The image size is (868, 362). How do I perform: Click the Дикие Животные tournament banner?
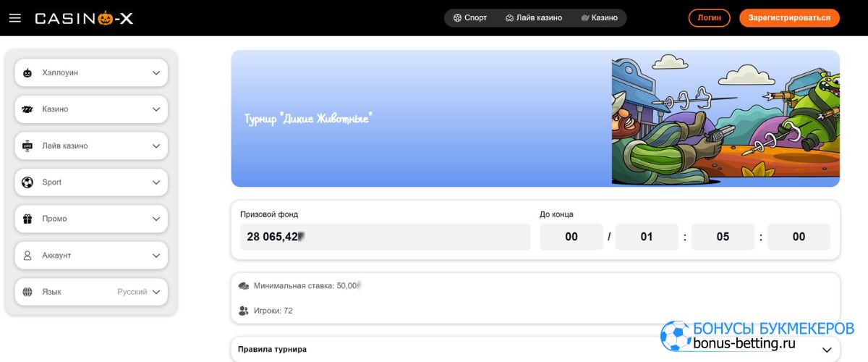[x=535, y=119]
